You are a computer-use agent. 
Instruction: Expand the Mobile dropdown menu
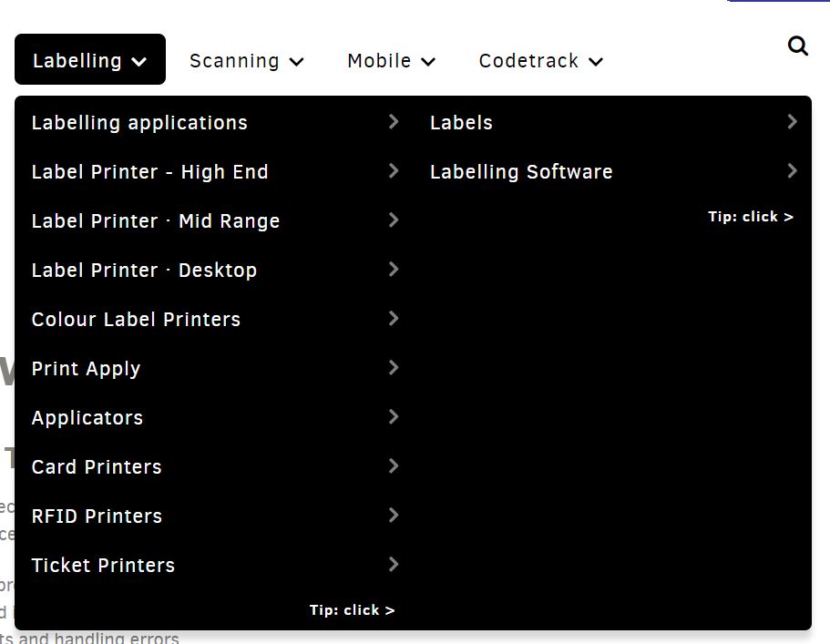point(391,61)
